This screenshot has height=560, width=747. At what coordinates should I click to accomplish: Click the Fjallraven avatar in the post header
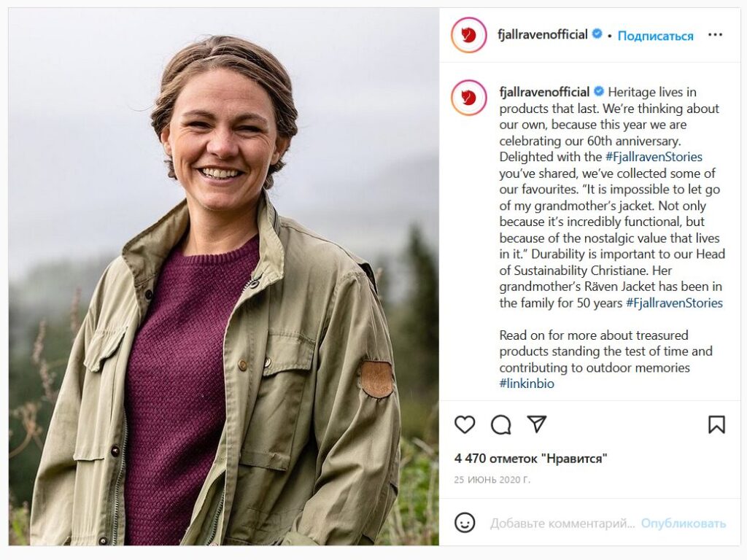tap(468, 35)
